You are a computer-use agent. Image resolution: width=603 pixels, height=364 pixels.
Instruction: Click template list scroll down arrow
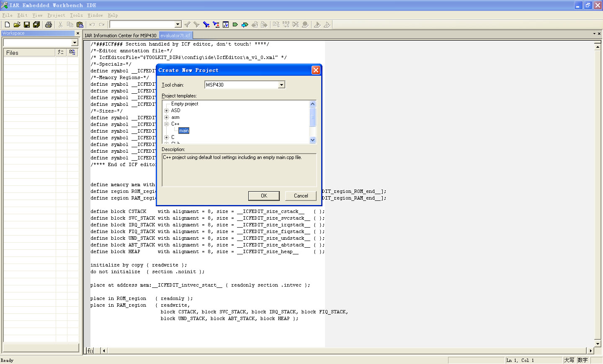tap(312, 140)
